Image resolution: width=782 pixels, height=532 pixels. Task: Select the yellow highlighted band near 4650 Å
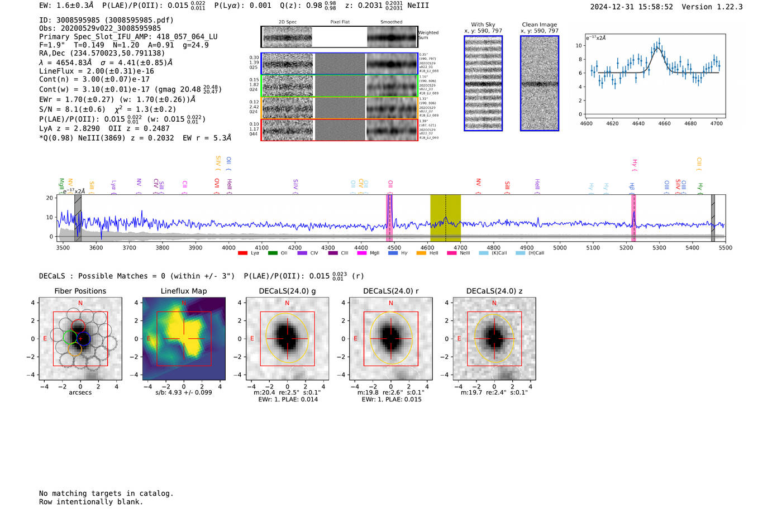coord(445,218)
